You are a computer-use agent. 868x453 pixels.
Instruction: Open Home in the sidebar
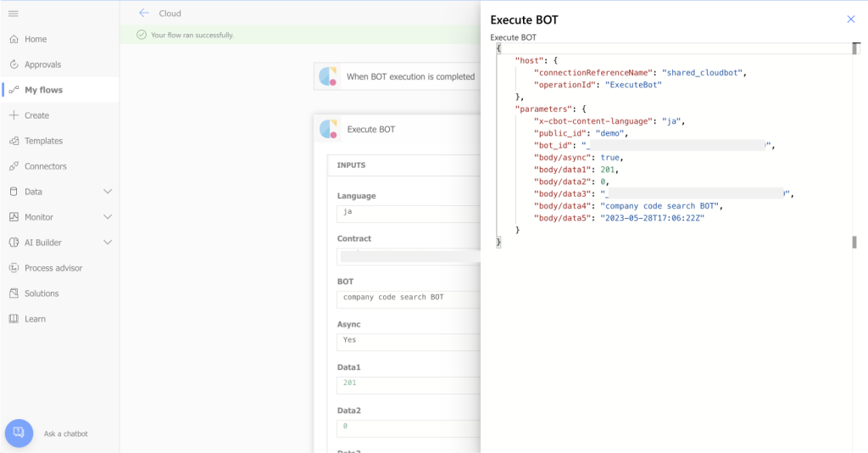click(60, 39)
